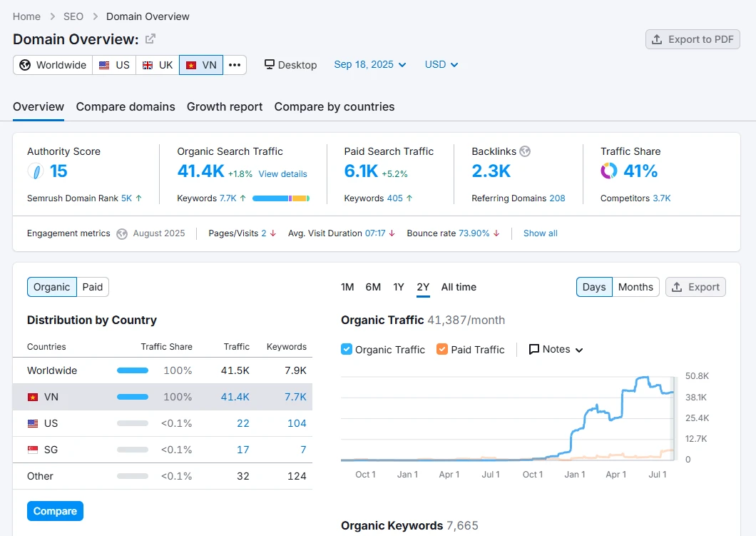This screenshot has height=536, width=756.
Task: Expand the Notes dropdown
Action: coord(556,350)
